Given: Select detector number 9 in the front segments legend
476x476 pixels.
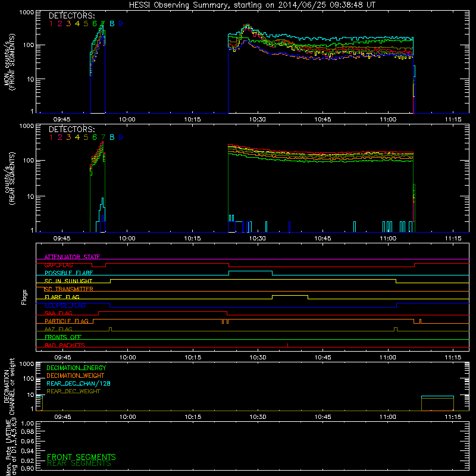Looking at the screenshot, I should pos(121,24).
